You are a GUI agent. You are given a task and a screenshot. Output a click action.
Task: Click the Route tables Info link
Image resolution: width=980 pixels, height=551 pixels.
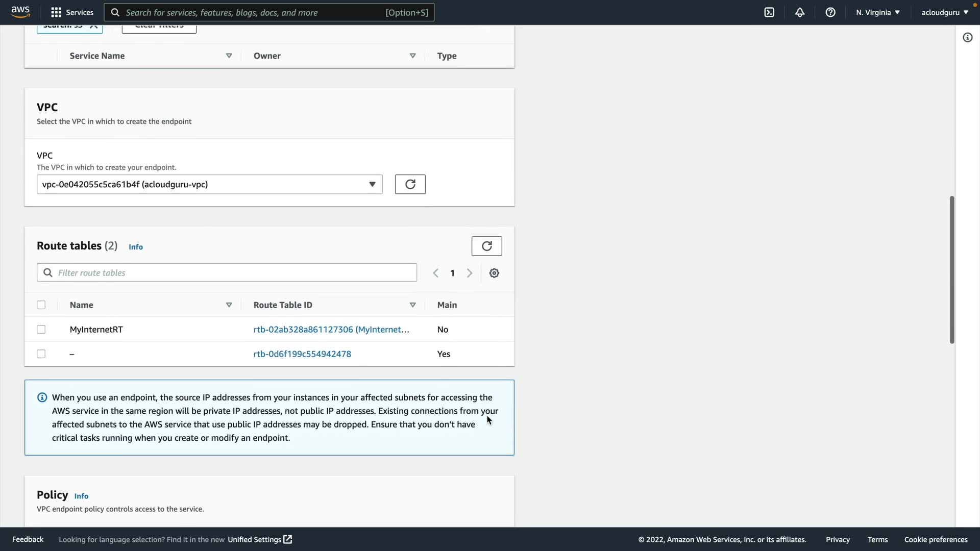tap(136, 247)
